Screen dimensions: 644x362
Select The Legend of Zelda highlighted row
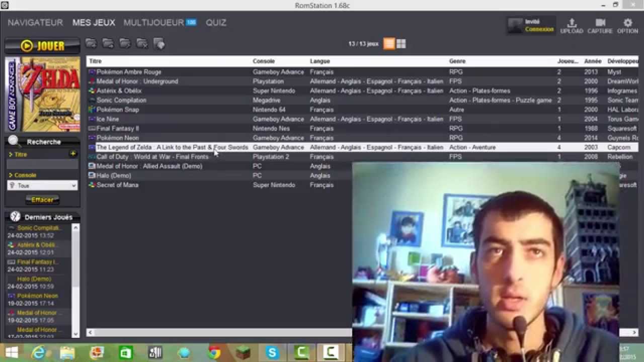point(362,147)
